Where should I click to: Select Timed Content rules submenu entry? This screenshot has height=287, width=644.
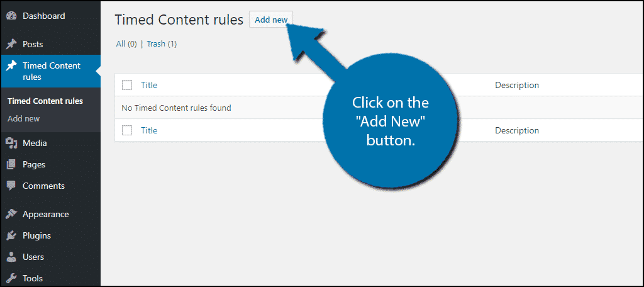[x=45, y=101]
